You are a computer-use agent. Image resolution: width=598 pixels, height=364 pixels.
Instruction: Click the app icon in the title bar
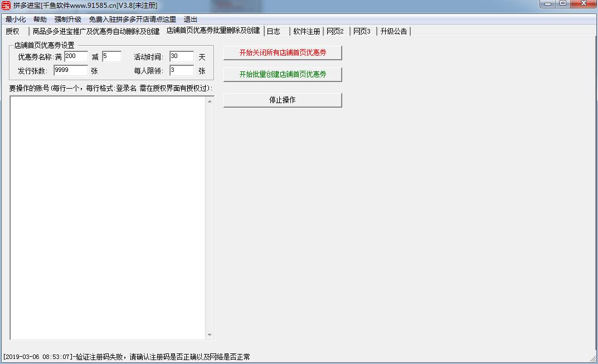coord(6,4)
